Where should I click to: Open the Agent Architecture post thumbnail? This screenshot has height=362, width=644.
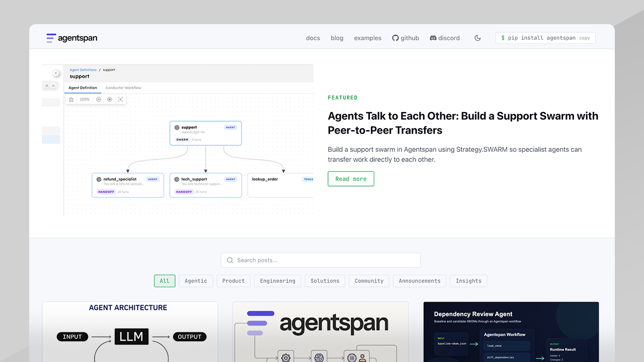pyautogui.click(x=130, y=332)
